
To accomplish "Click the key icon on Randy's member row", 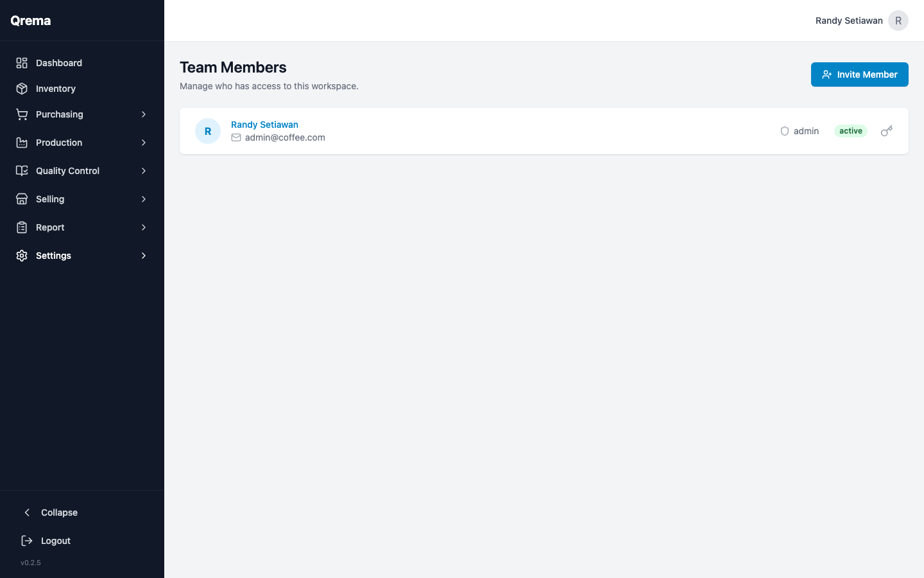I will [x=886, y=130].
